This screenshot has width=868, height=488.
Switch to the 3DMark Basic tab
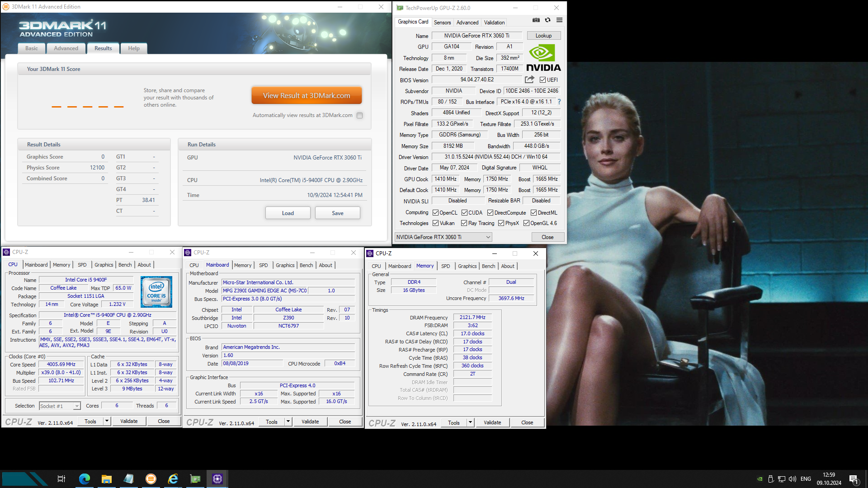pyautogui.click(x=32, y=48)
